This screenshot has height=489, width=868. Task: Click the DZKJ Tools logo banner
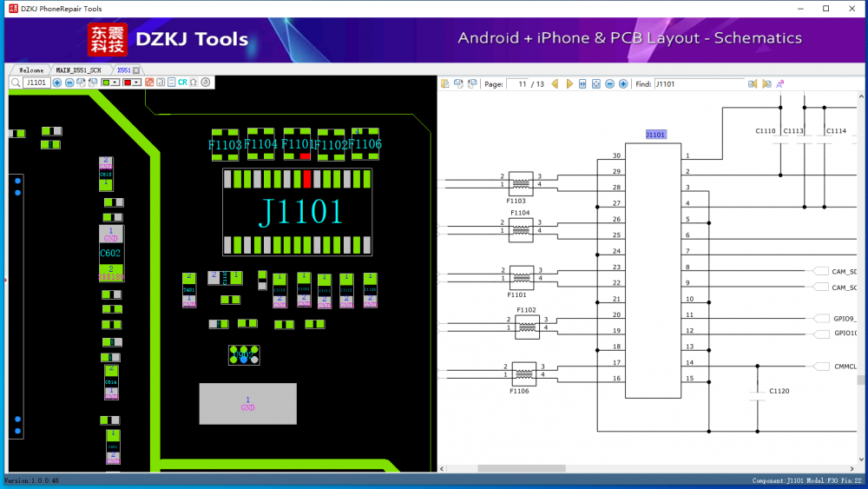point(168,39)
